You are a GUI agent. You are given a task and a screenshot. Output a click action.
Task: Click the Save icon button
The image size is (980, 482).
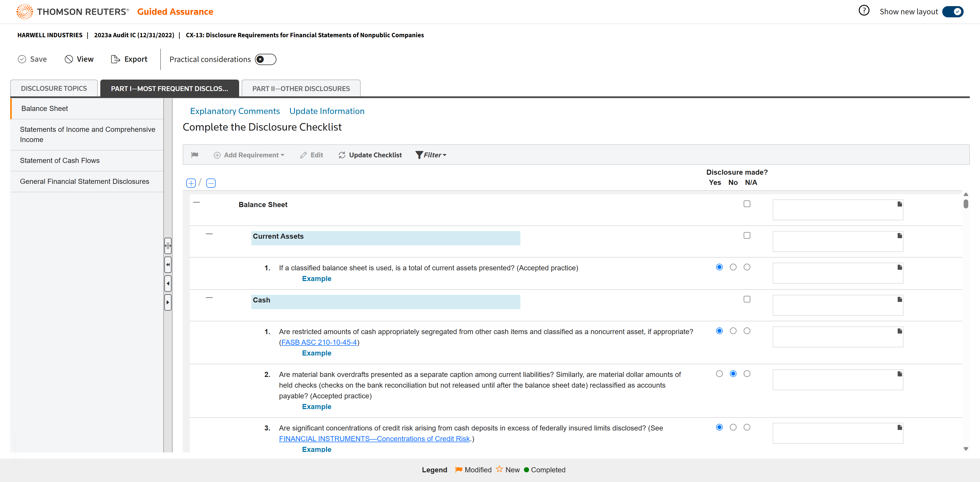tap(22, 59)
